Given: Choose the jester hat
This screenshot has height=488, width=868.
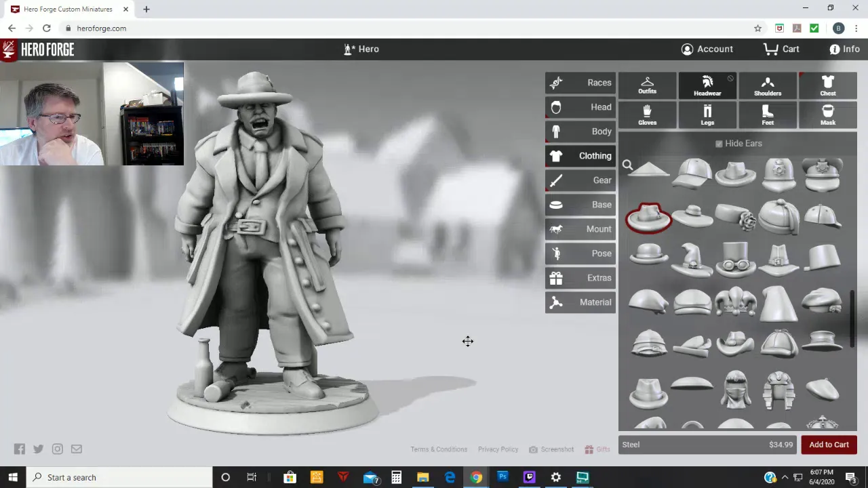Looking at the screenshot, I should click(x=736, y=301).
